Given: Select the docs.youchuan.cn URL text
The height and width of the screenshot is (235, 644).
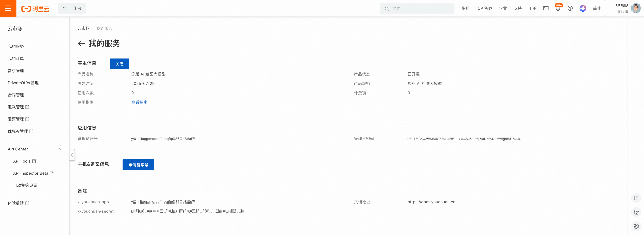Looking at the screenshot, I should tap(431, 202).
